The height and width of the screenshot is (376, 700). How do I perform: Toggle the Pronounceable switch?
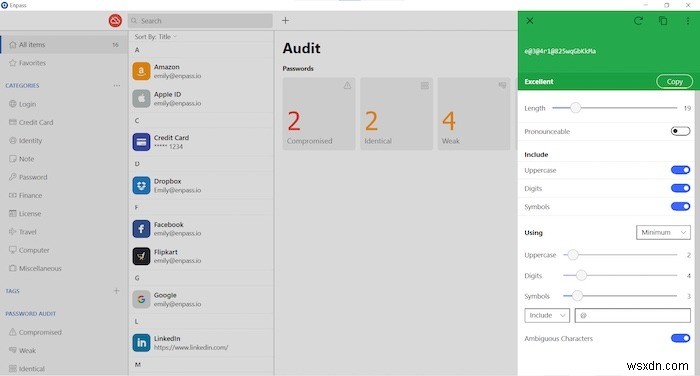coord(680,131)
